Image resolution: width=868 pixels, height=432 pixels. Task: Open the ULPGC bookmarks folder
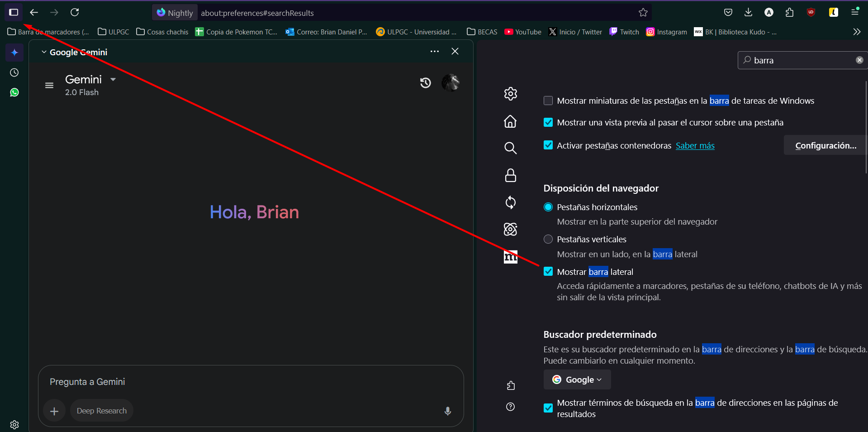click(114, 32)
